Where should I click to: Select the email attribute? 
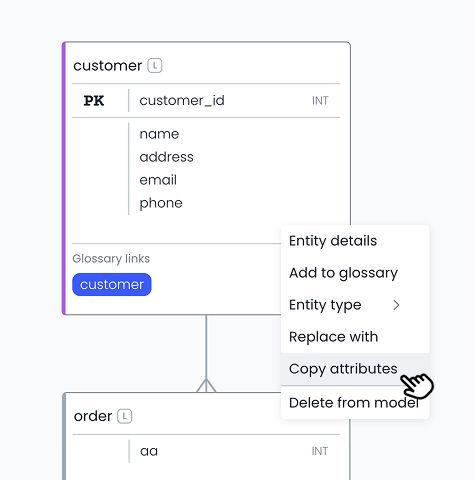[x=158, y=180]
